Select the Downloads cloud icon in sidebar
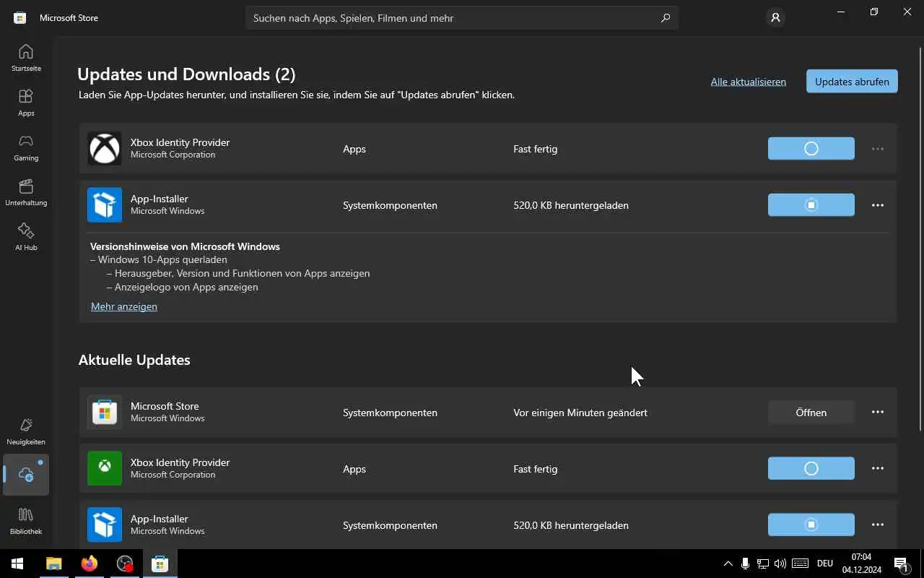 pyautogui.click(x=26, y=475)
